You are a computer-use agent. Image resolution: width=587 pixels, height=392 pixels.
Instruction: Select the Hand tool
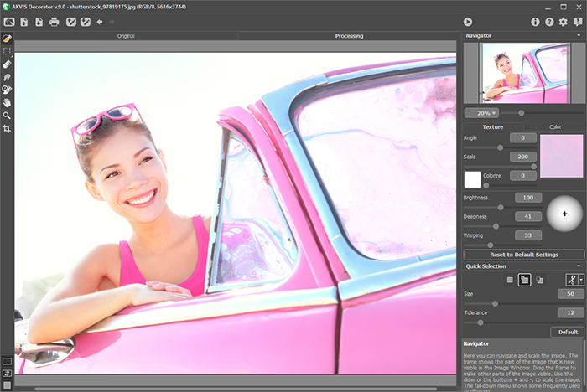tap(8, 102)
